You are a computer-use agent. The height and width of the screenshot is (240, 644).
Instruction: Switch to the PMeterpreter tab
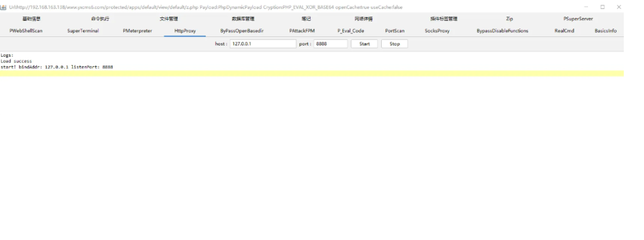point(137,31)
